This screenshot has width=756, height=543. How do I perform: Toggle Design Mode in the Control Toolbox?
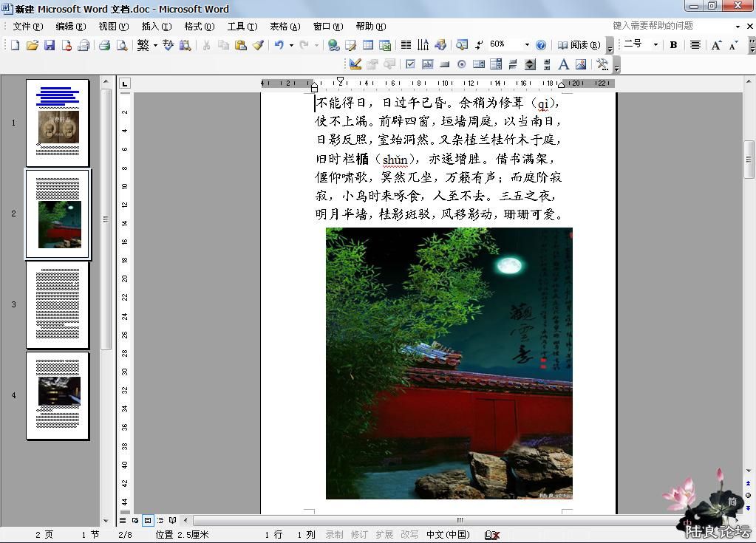(x=355, y=64)
